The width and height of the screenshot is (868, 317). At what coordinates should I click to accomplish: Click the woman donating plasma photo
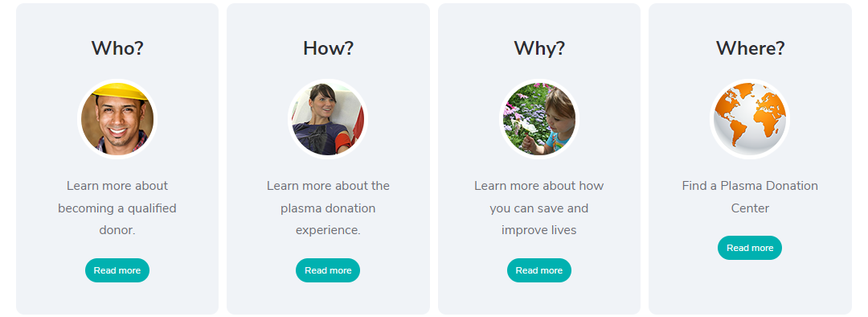tap(328, 118)
